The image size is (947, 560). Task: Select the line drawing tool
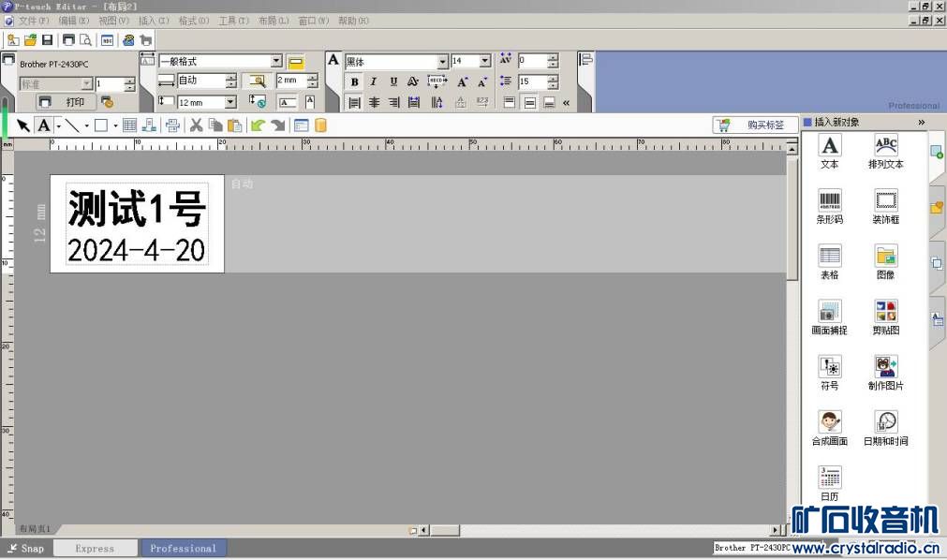[72, 125]
